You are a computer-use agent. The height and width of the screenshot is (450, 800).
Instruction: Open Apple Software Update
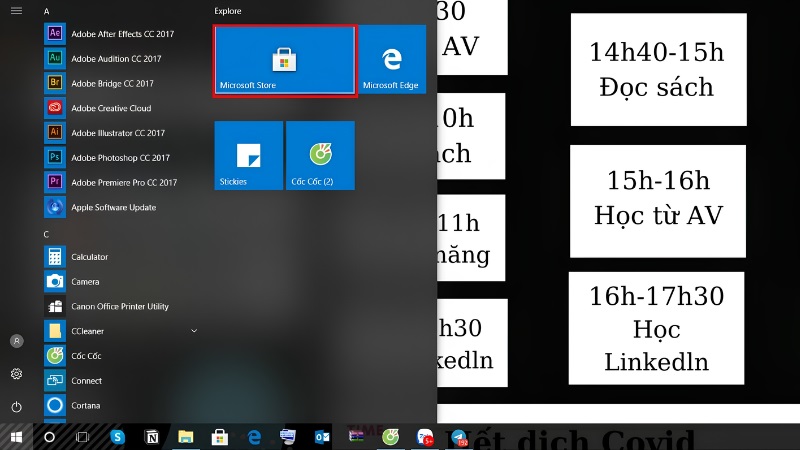point(120,207)
